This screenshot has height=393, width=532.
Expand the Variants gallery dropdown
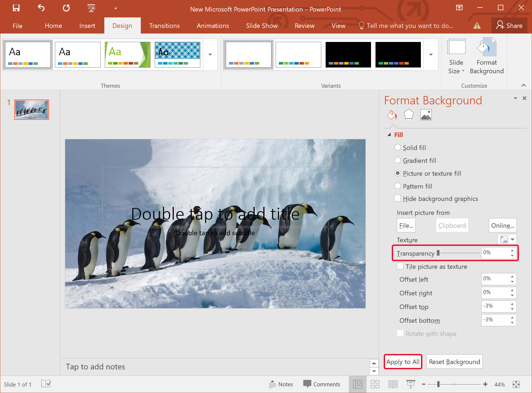pos(431,54)
